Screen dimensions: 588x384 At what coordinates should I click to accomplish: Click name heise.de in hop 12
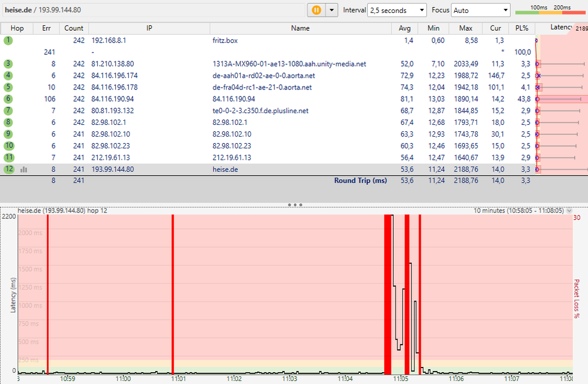pos(225,169)
